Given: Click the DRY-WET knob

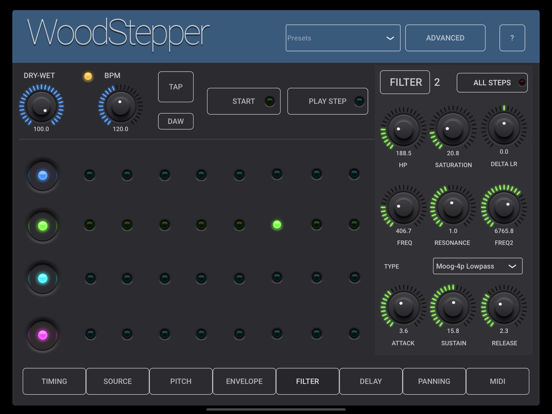Looking at the screenshot, I should 41,105.
